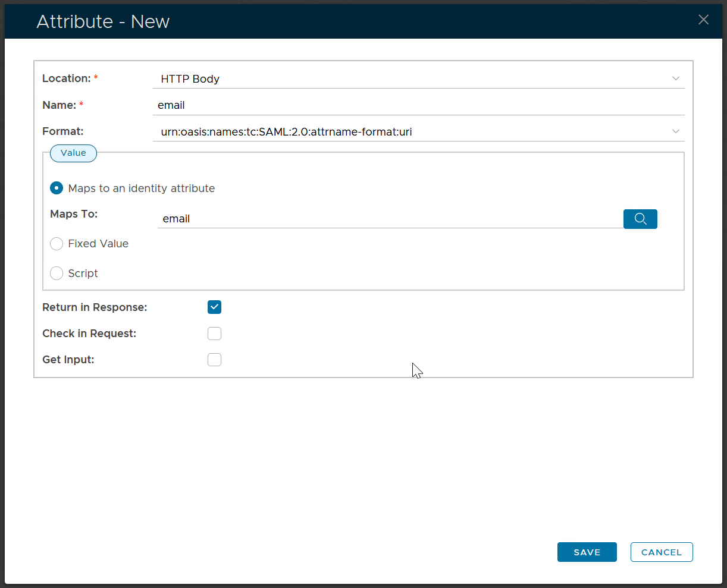
Task: Click the Location field label
Action: [66, 78]
